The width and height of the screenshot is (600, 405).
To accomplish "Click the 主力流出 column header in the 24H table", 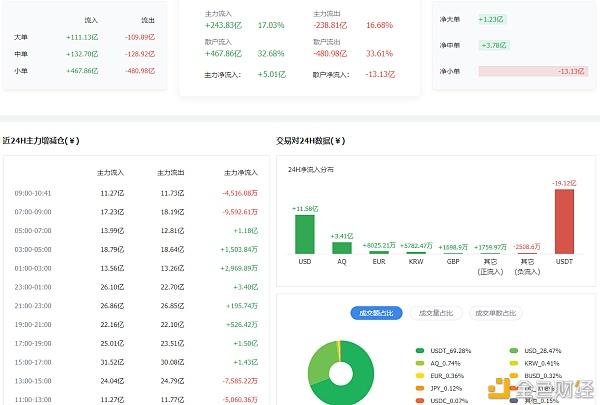I will [x=171, y=173].
